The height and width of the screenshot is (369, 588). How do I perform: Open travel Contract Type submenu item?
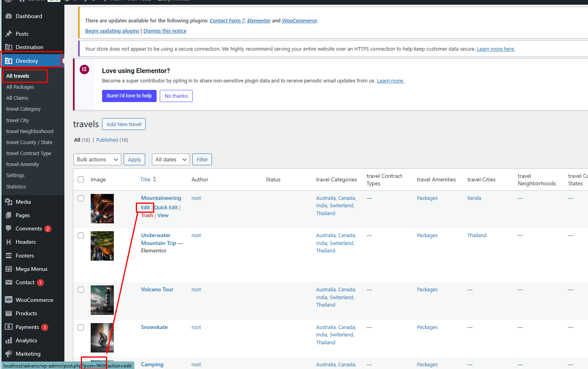(x=29, y=153)
